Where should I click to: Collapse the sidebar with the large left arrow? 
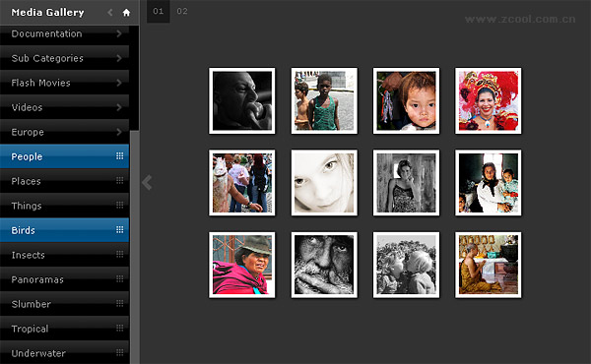click(147, 183)
